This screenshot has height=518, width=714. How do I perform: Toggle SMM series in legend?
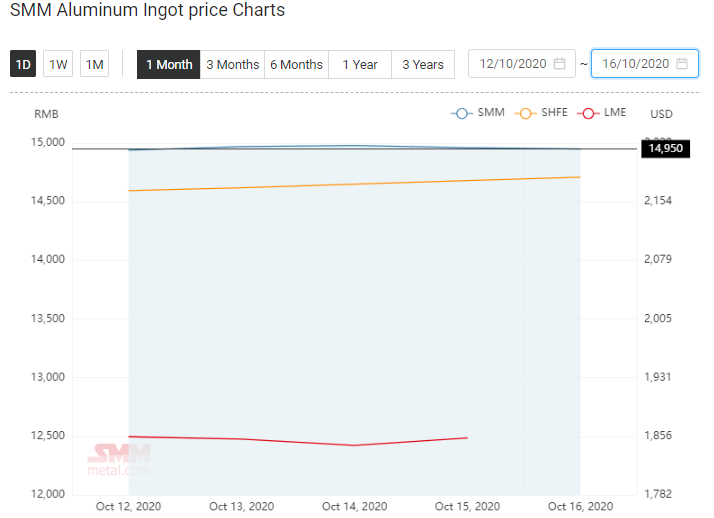478,113
